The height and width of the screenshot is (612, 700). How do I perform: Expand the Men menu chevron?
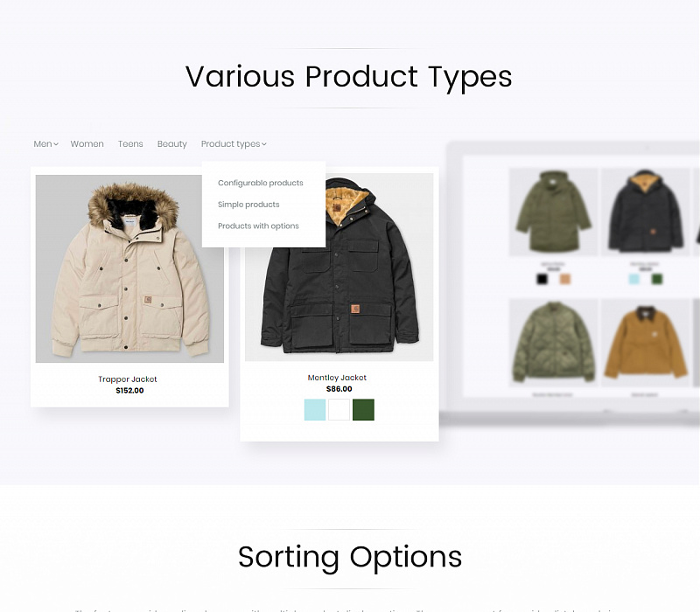tap(56, 144)
